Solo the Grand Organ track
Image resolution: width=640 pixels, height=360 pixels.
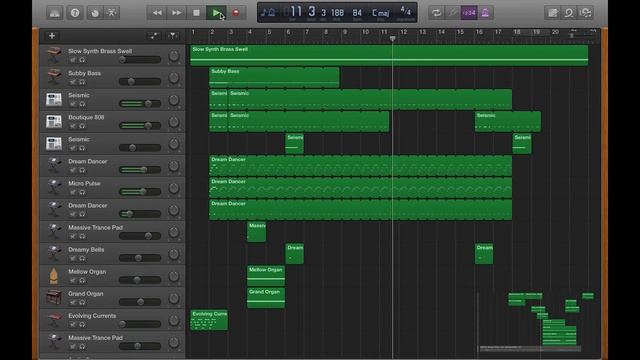[x=82, y=302]
